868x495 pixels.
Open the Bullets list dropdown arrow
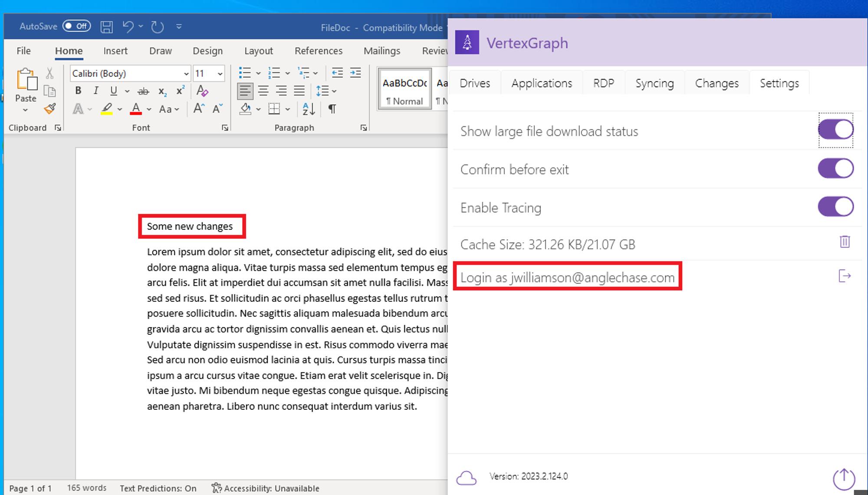coord(258,73)
